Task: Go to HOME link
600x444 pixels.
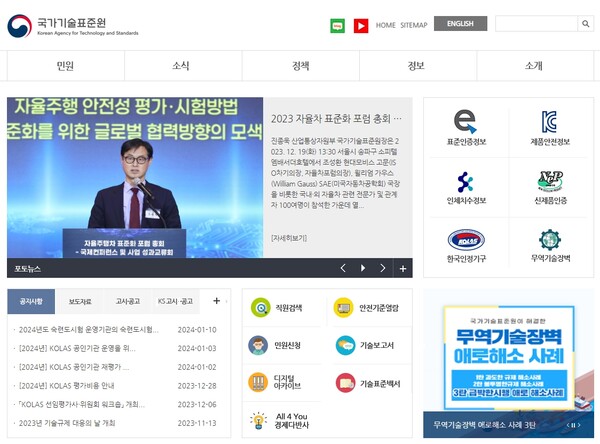Action: pos(385,25)
